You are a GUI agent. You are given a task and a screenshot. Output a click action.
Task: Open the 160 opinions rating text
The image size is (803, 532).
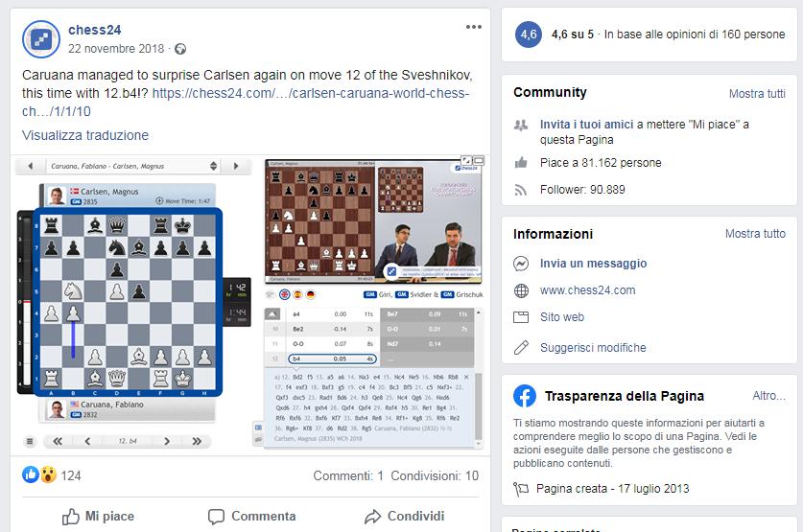pyautogui.click(x=694, y=35)
